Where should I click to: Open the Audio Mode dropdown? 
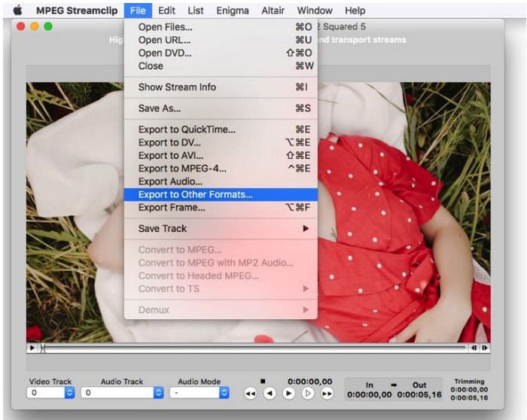(x=200, y=392)
